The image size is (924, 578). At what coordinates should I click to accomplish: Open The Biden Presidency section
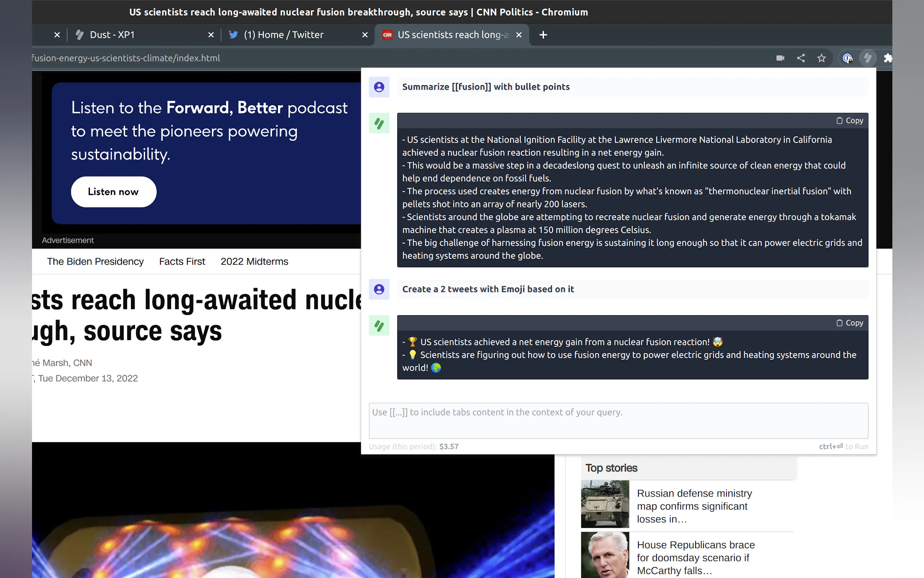[x=95, y=261]
